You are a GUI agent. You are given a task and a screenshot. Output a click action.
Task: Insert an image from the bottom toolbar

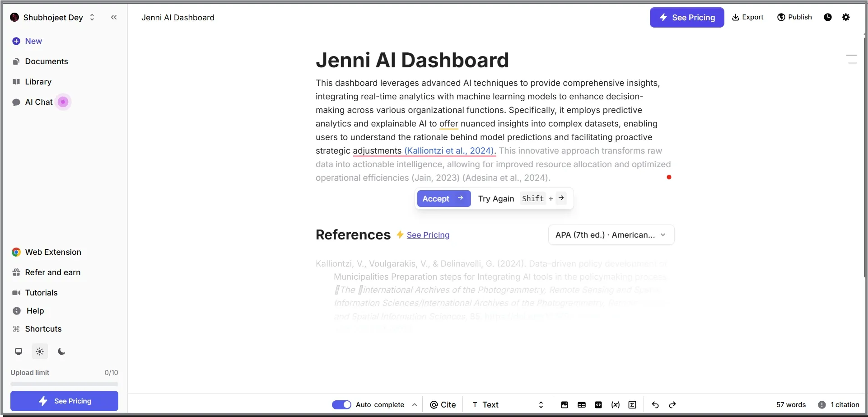click(x=564, y=405)
